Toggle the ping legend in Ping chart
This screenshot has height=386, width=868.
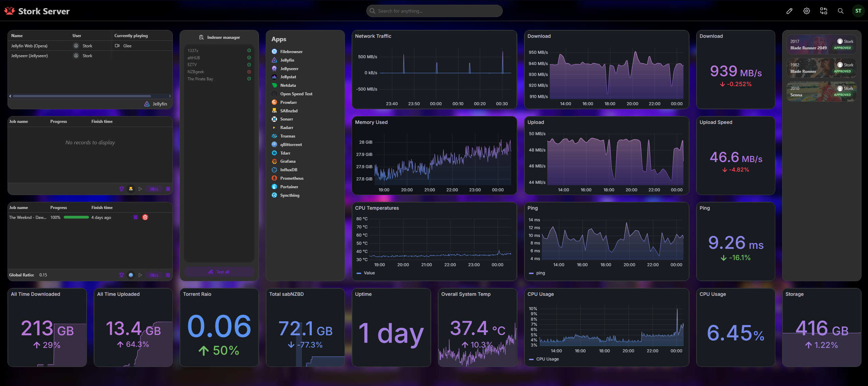[x=537, y=273]
